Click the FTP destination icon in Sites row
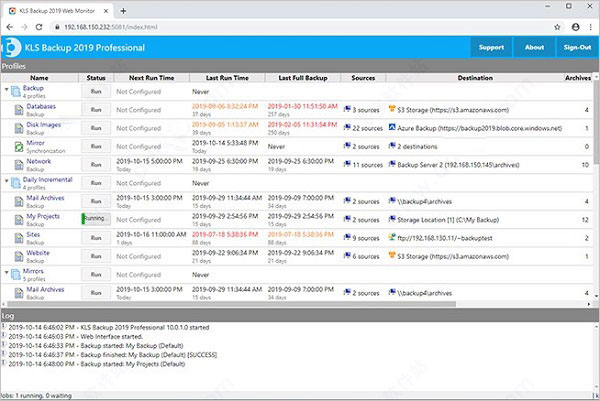The height and width of the screenshot is (401, 600). click(392, 237)
